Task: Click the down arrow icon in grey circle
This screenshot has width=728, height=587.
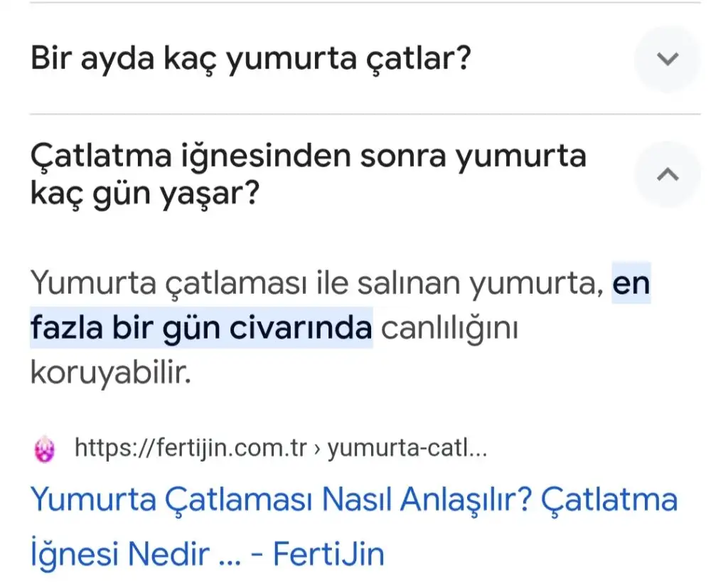Action: 667,59
